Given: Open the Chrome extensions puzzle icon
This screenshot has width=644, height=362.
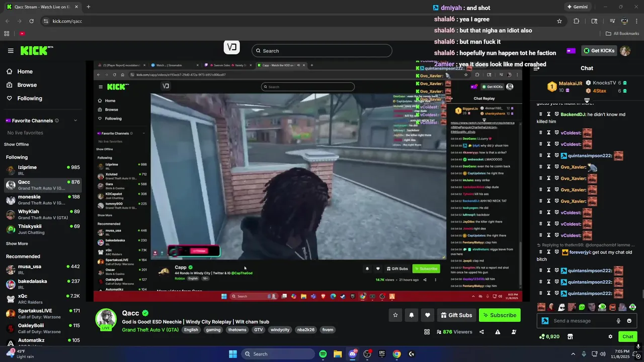Looking at the screenshot, I should coord(577,21).
